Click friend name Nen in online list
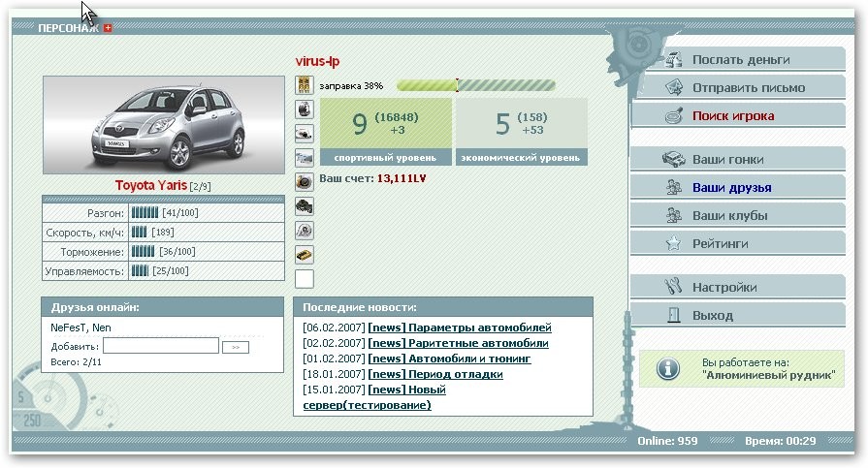Screen dimensions: 868x468 pyautogui.click(x=101, y=328)
